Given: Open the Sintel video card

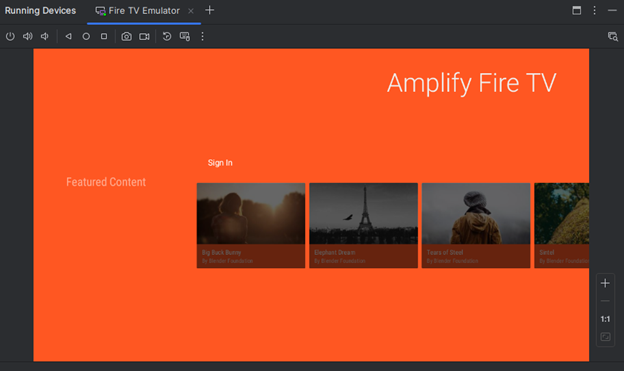Looking at the screenshot, I should (x=562, y=225).
